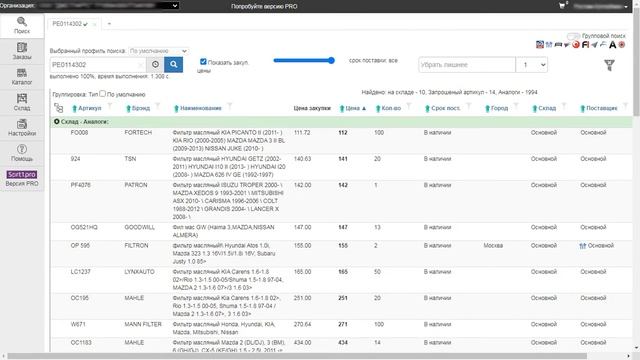Sort by the Наименование column header
640x360 pixels.
click(201, 108)
